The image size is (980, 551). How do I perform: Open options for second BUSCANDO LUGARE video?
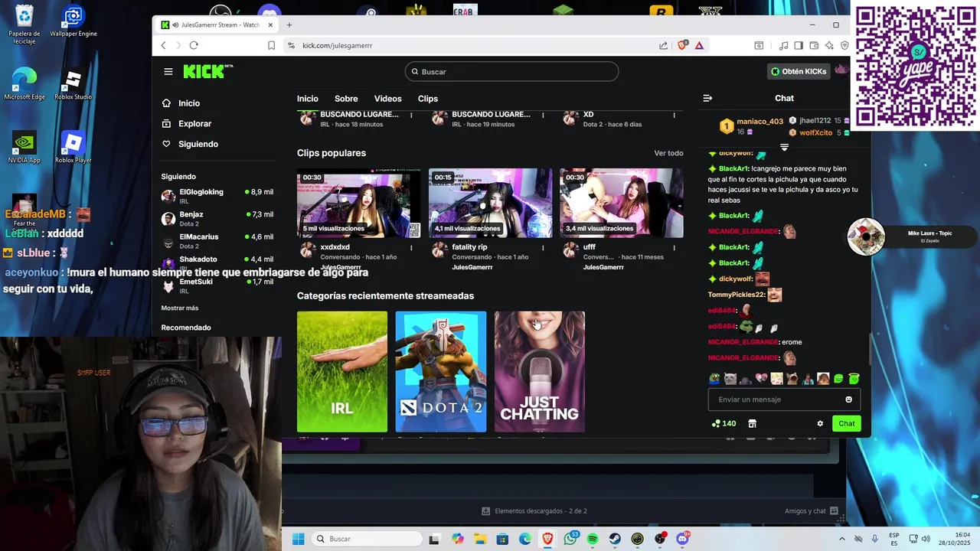543,115
